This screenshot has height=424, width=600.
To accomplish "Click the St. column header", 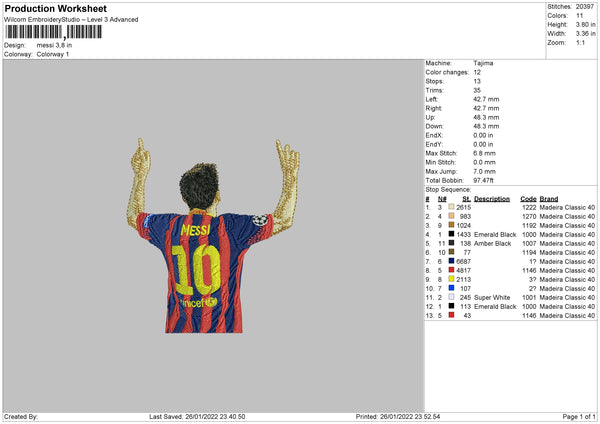I will pos(466,199).
